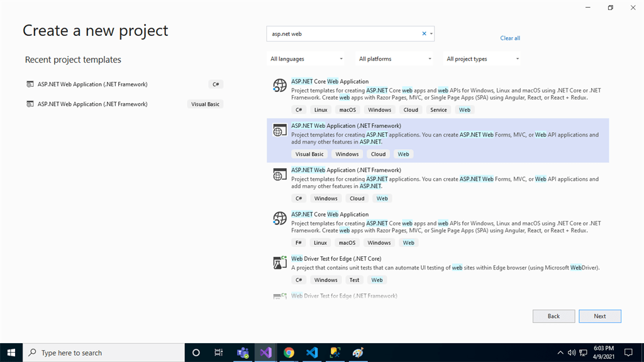
Task: Open recent C# ASP.NET Web Application template name
Action: tap(92, 84)
